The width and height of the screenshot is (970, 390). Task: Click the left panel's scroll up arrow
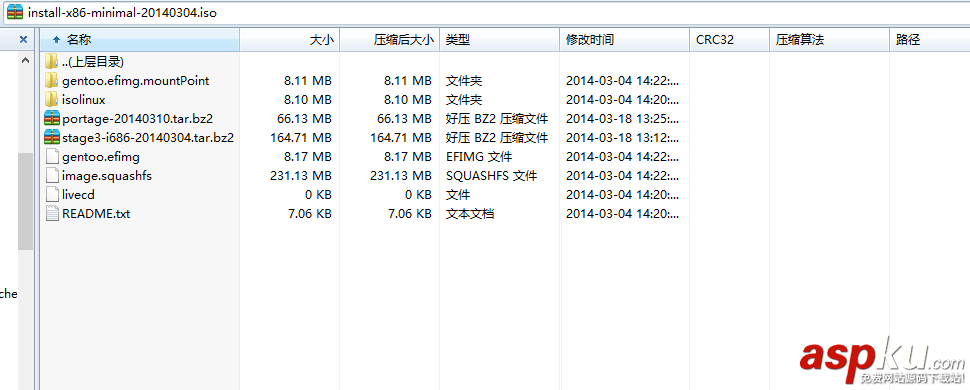25,61
